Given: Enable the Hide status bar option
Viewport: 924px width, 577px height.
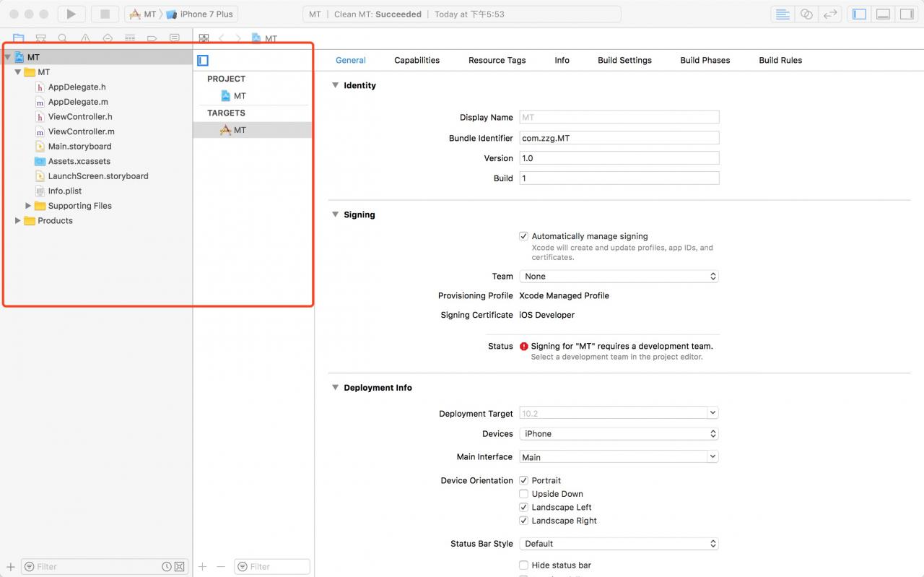Looking at the screenshot, I should pos(523,565).
